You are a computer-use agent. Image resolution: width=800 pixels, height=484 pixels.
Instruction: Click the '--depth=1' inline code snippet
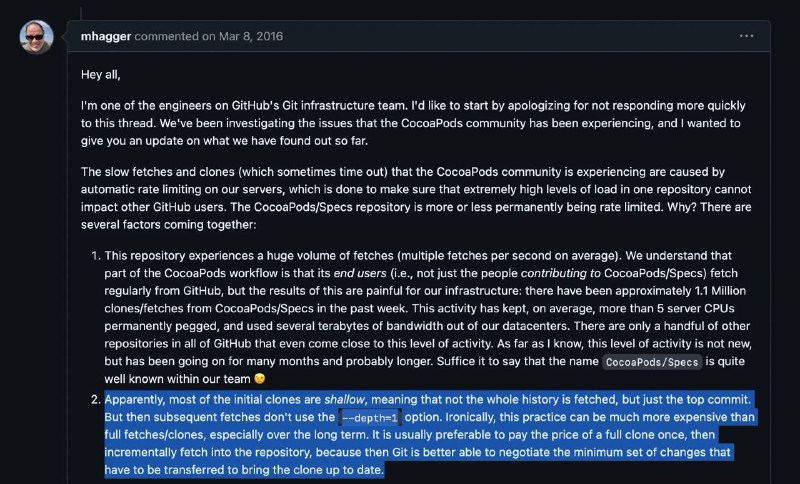(x=369, y=418)
